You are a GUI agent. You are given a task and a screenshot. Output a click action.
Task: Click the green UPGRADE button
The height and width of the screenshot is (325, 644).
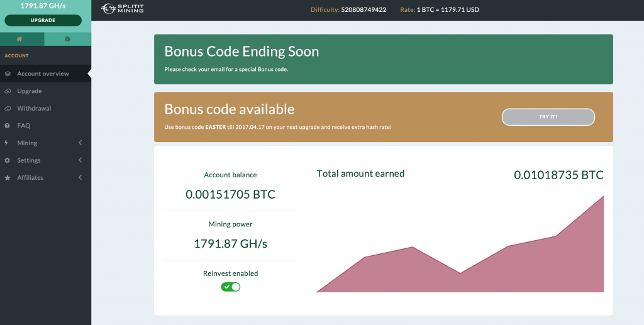point(43,20)
